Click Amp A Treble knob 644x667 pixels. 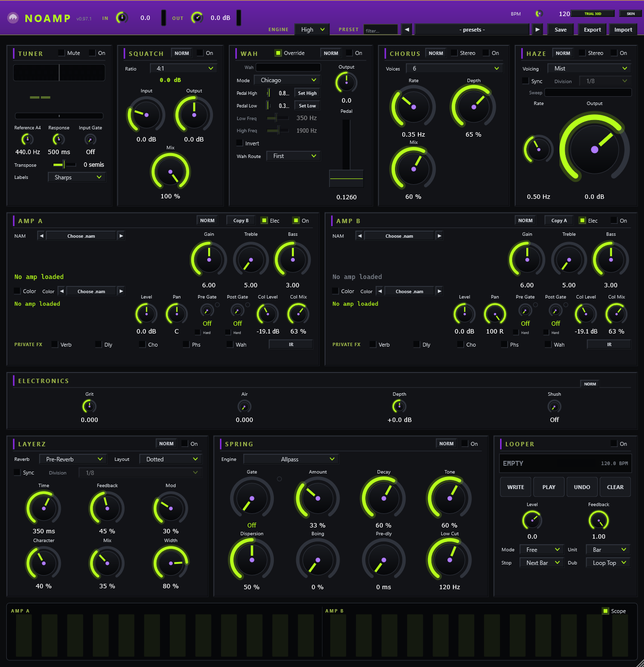coord(250,260)
